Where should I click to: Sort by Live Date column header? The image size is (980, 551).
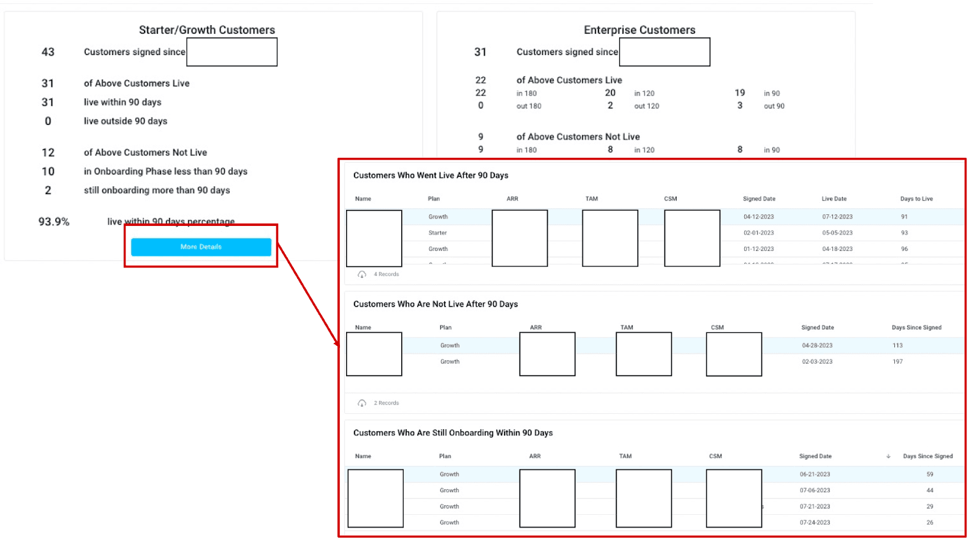[834, 199]
